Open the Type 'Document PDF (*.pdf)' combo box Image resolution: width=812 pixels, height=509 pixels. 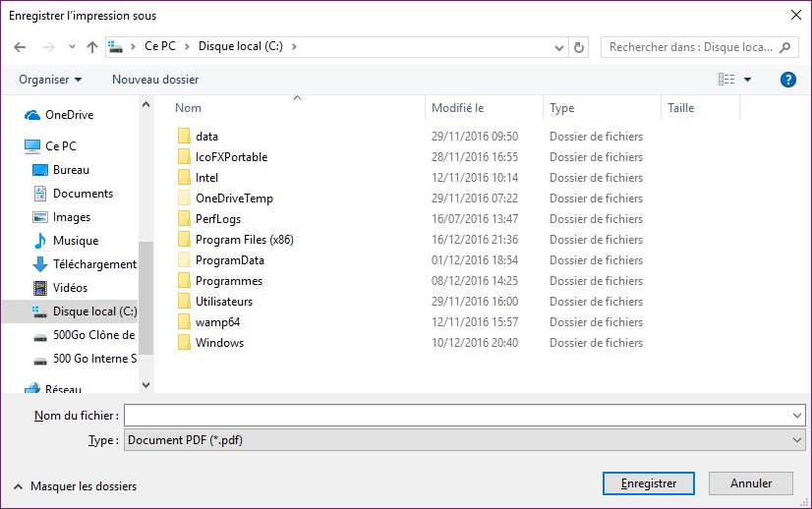[x=465, y=440]
